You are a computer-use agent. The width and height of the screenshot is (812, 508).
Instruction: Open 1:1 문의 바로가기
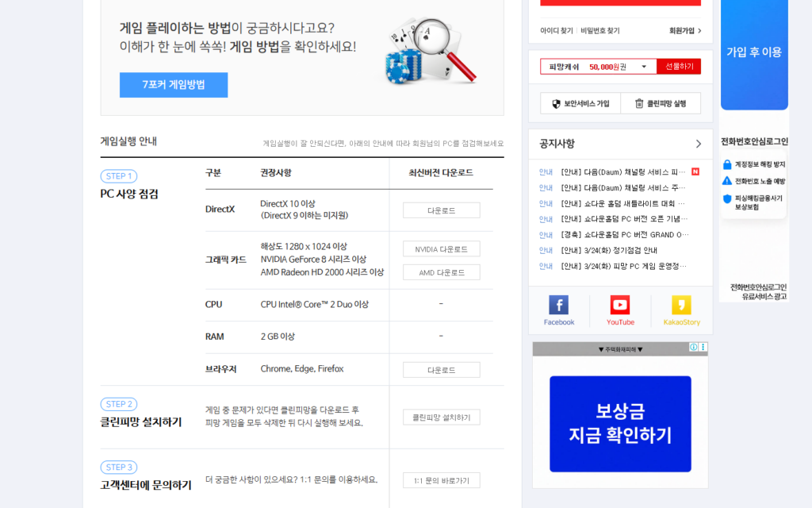(441, 480)
